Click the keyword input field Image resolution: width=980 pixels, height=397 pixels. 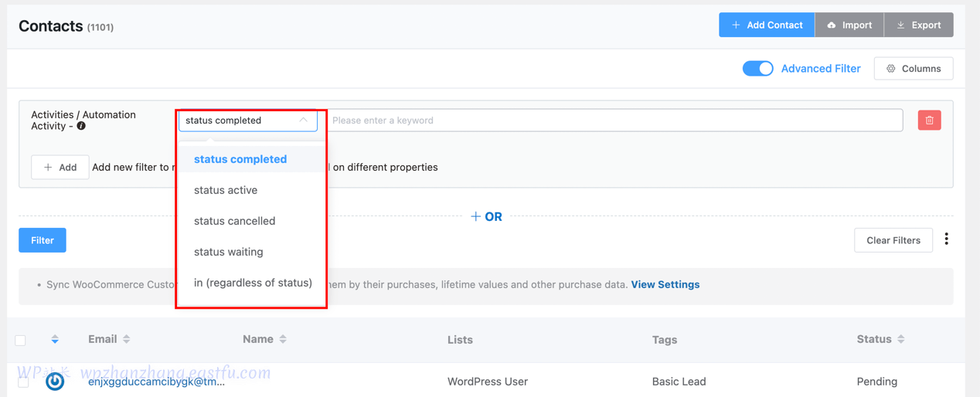click(x=614, y=120)
